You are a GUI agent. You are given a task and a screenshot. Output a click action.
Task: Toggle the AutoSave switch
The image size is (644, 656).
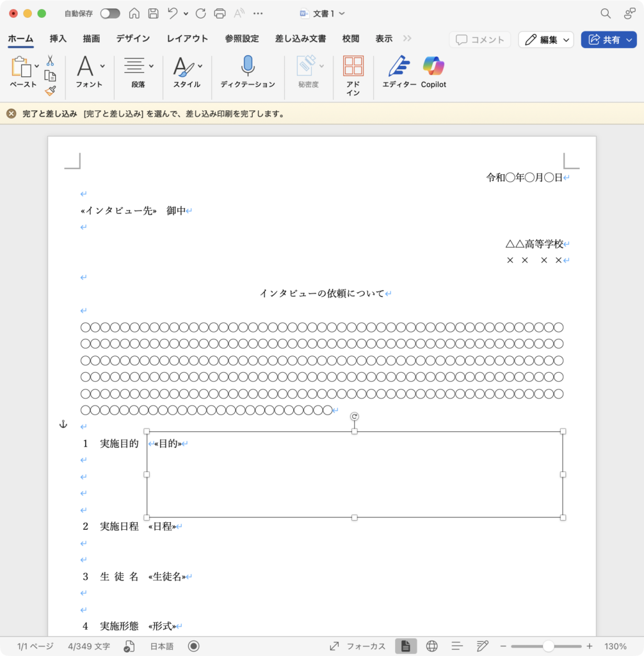coord(109,13)
